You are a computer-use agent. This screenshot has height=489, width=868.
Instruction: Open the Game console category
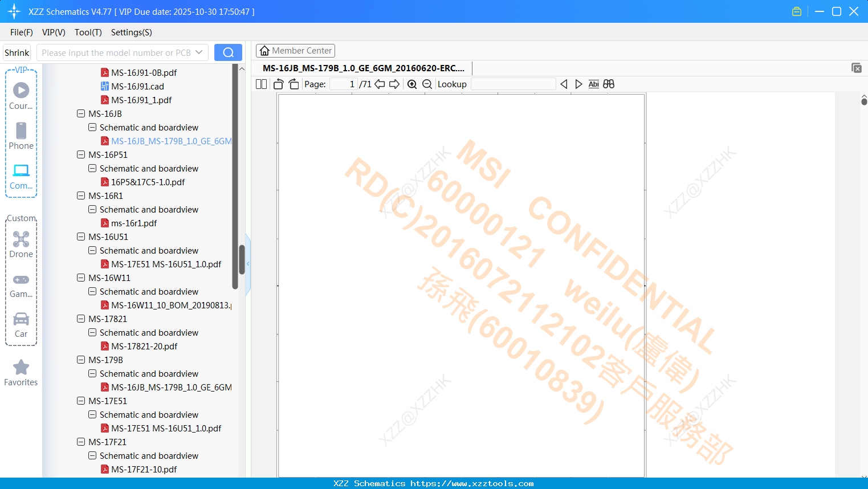(21, 285)
